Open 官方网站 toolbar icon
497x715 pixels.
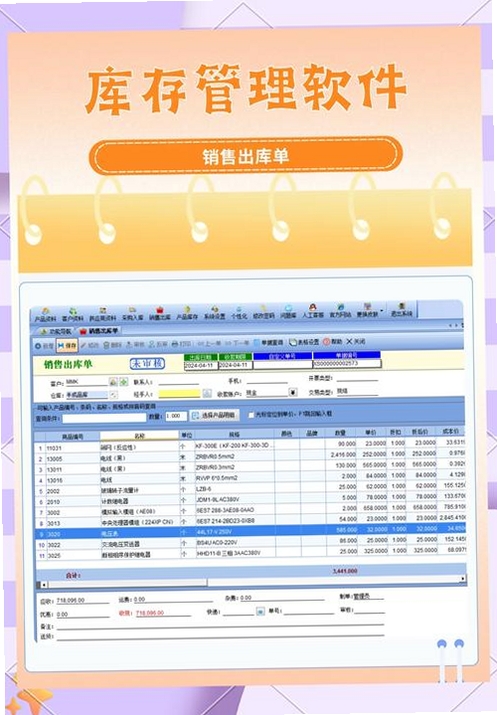(340, 311)
